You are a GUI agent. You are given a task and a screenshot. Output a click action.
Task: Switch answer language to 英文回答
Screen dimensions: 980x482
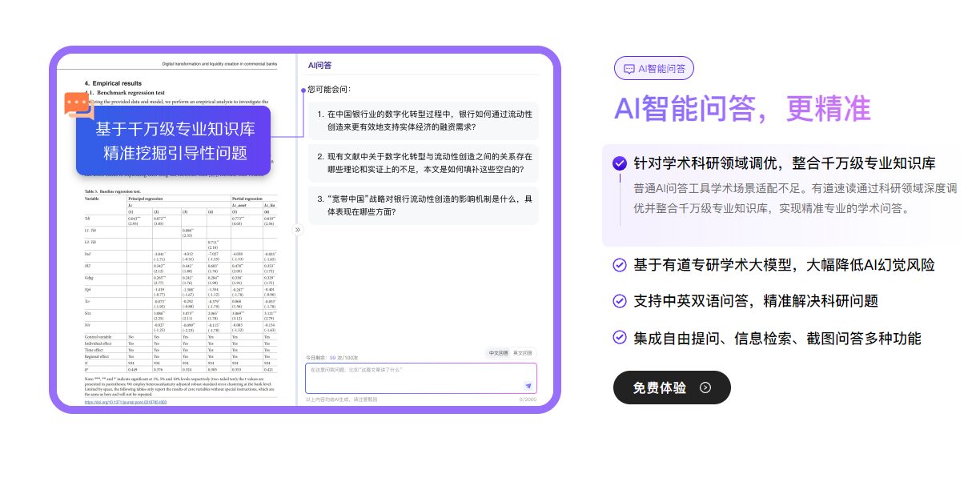tap(522, 353)
